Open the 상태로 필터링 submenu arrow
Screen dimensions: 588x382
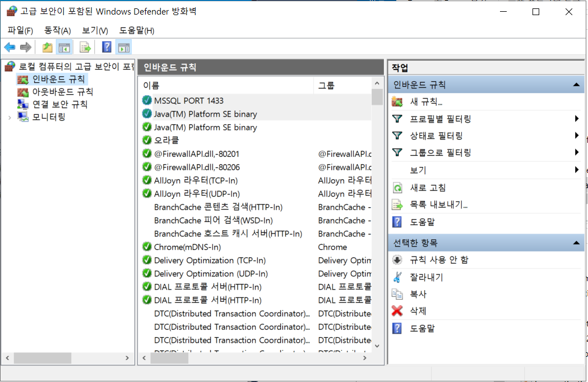577,136
